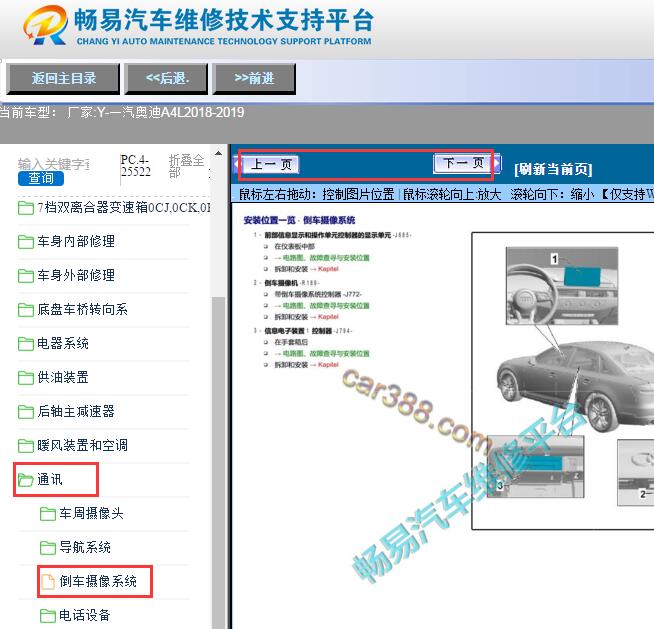Expand 7档双离合器变速箱0CJ,0CK tree node
Image resolution: width=654 pixels, height=629 pixels.
tap(123, 207)
